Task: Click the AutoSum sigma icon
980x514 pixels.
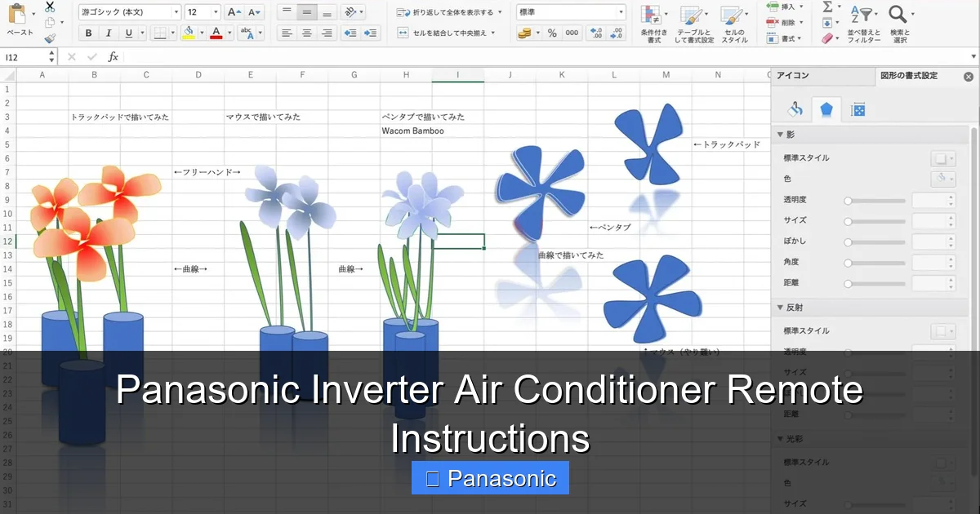Action: pyautogui.click(x=829, y=7)
